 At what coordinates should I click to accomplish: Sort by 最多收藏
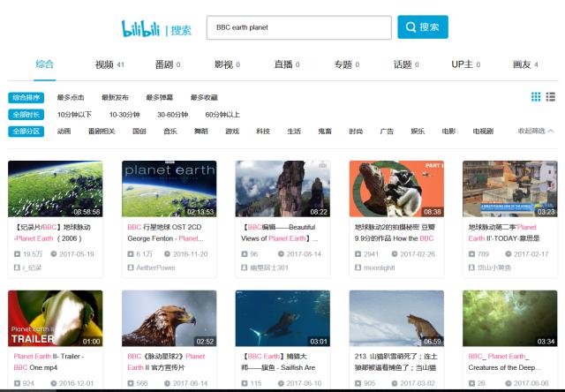(x=204, y=98)
